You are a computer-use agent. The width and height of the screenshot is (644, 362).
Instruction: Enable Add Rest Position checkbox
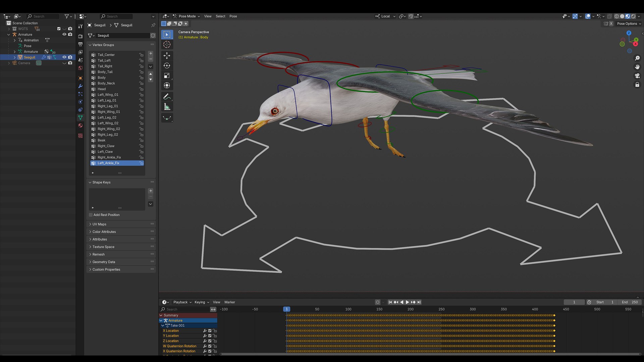tap(91, 215)
